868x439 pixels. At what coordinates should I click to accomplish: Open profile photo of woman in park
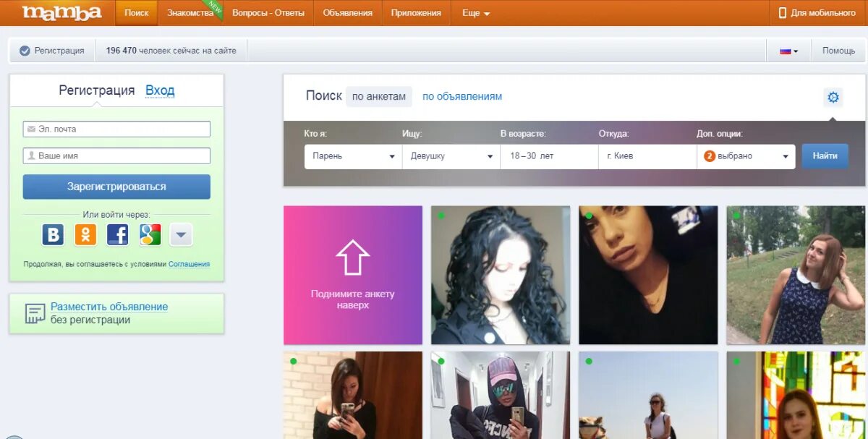click(x=796, y=276)
